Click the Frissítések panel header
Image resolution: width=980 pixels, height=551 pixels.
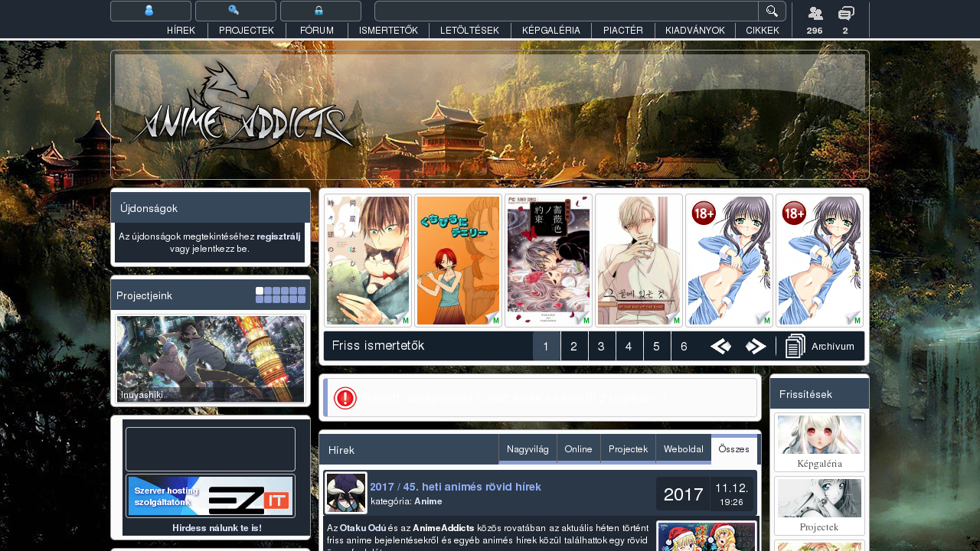point(819,394)
